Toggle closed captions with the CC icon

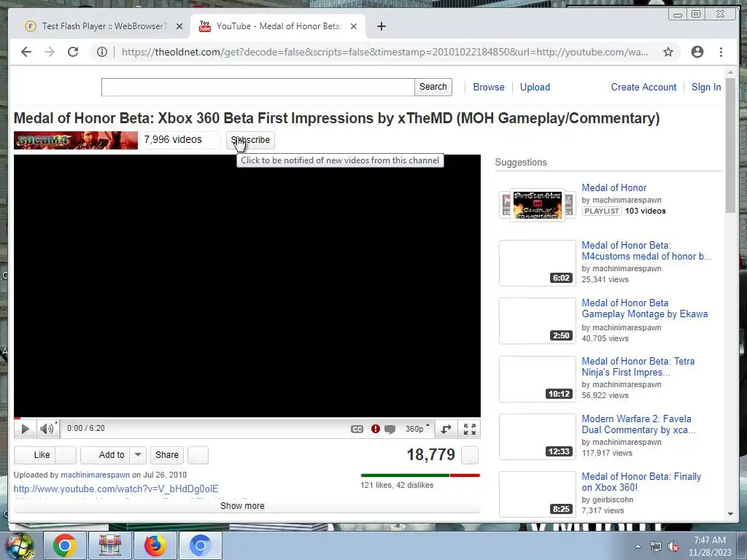pyautogui.click(x=357, y=429)
